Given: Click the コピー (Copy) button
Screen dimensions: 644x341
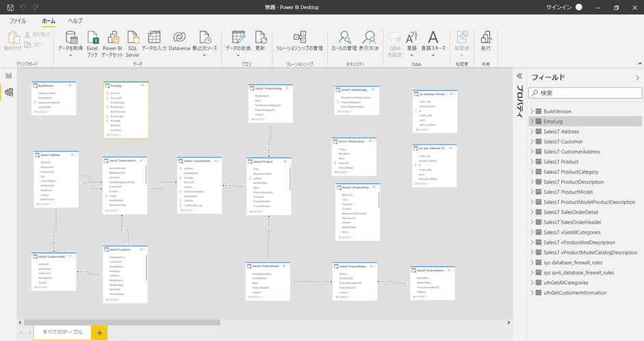Looking at the screenshot, I should click(34, 45).
